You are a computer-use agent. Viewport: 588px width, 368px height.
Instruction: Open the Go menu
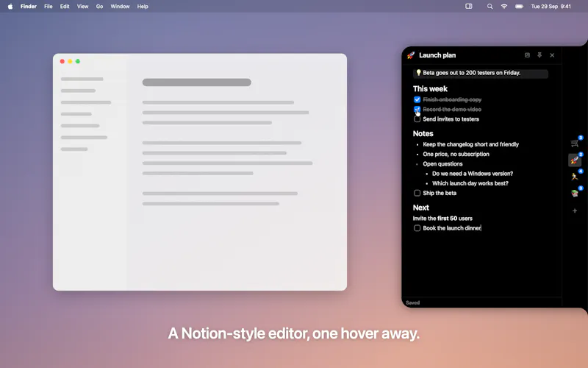tap(99, 7)
